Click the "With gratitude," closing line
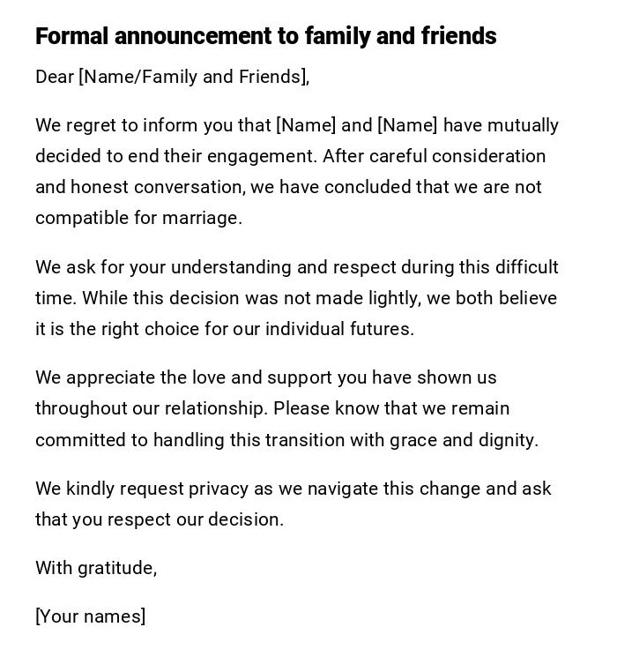617x672 pixels. pyautogui.click(x=96, y=568)
